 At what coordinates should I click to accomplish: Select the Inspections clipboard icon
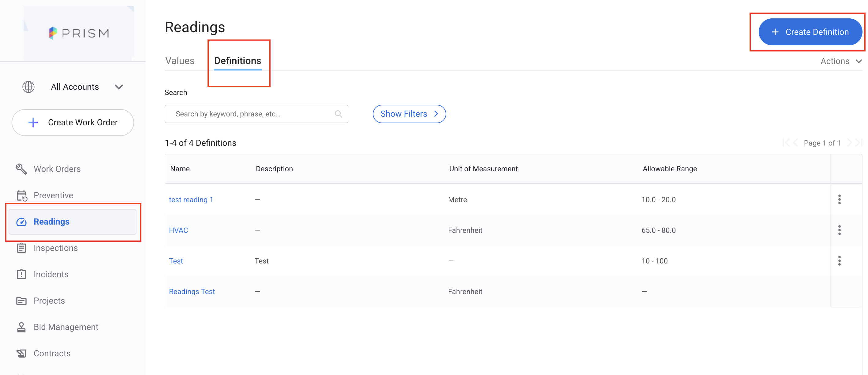(x=21, y=248)
